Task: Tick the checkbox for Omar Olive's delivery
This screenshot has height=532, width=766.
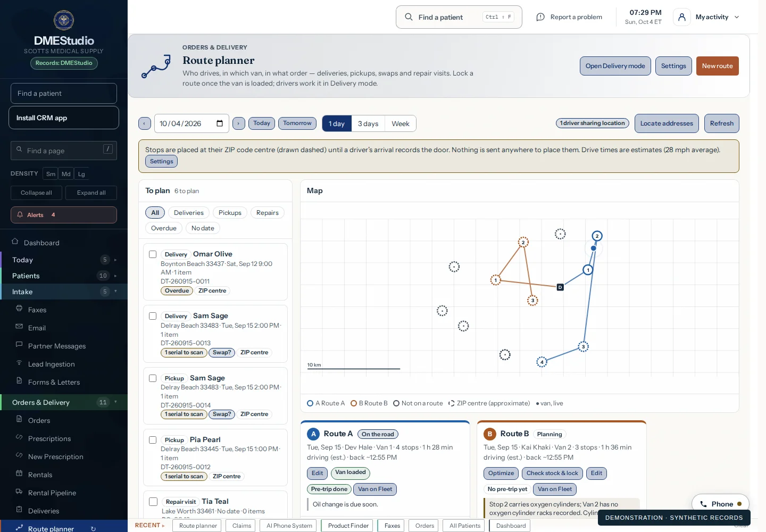Action: (x=153, y=254)
